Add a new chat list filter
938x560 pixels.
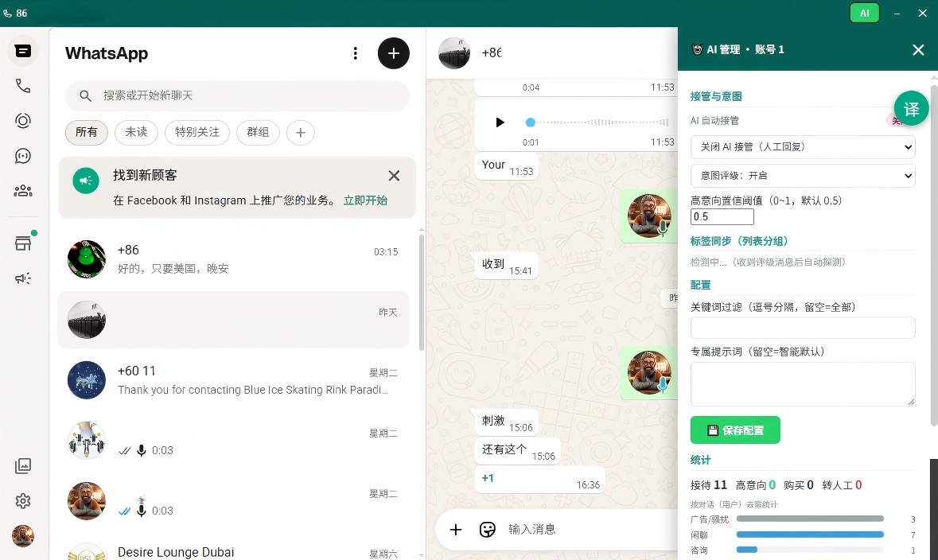(300, 132)
